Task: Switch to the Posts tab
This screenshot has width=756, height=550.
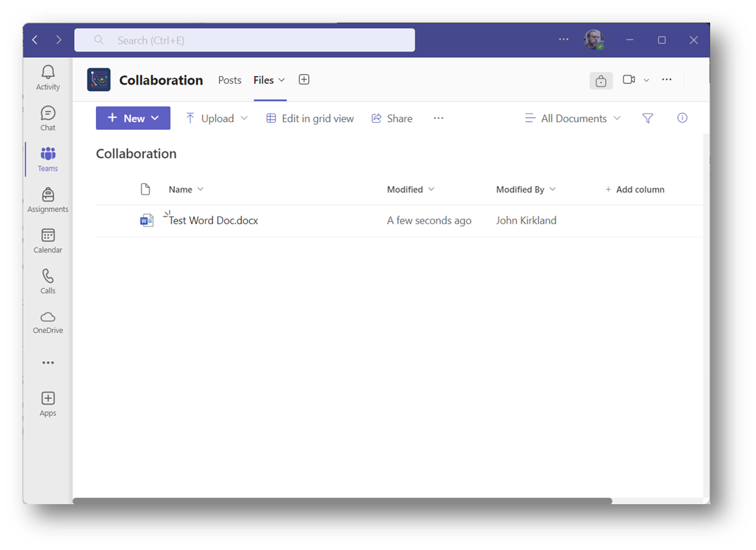Action: click(230, 80)
